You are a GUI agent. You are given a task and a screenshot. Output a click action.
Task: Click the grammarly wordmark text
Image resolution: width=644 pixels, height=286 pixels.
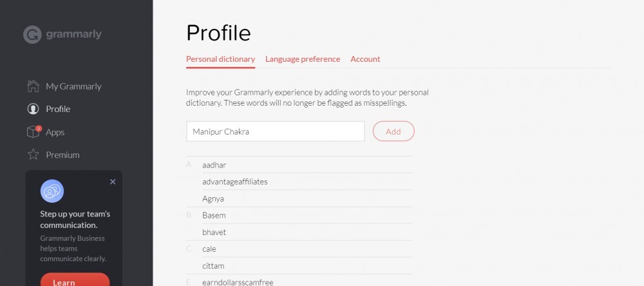pos(74,34)
